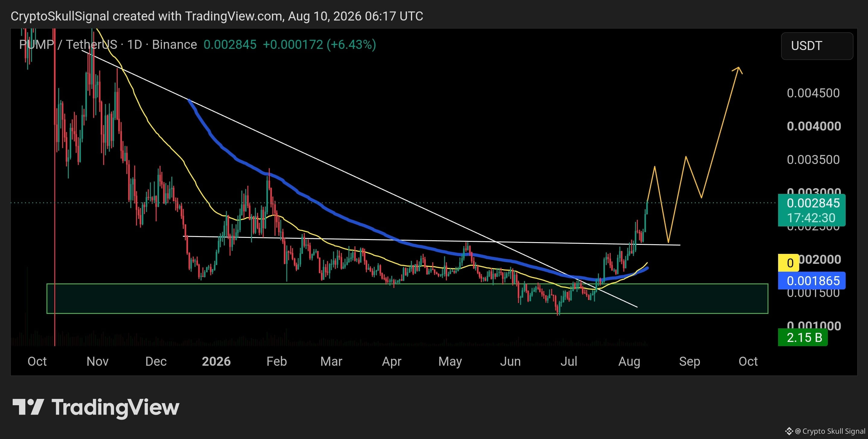Click the Sep label on the time axis
This screenshot has height=439, width=868.
coord(689,361)
